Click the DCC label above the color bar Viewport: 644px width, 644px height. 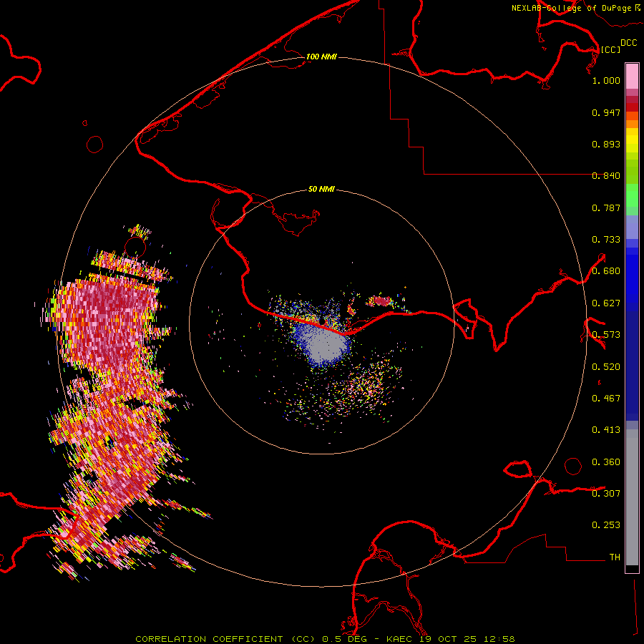pyautogui.click(x=629, y=43)
